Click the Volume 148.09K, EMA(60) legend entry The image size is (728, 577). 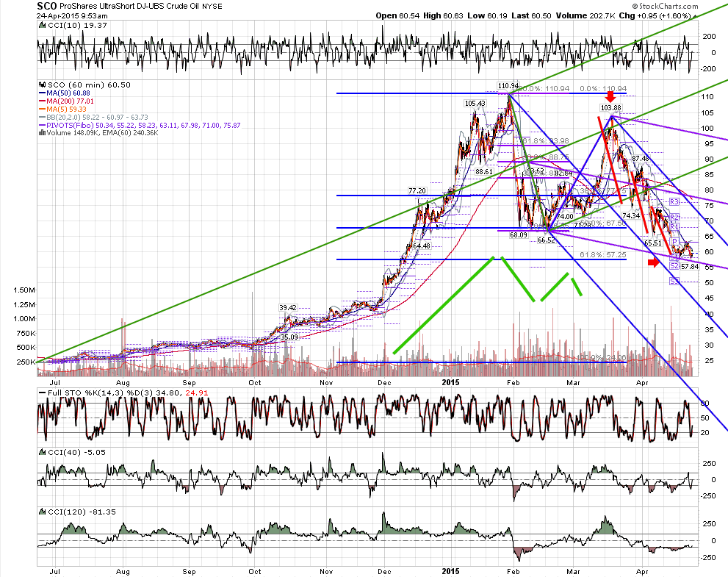tap(99, 133)
